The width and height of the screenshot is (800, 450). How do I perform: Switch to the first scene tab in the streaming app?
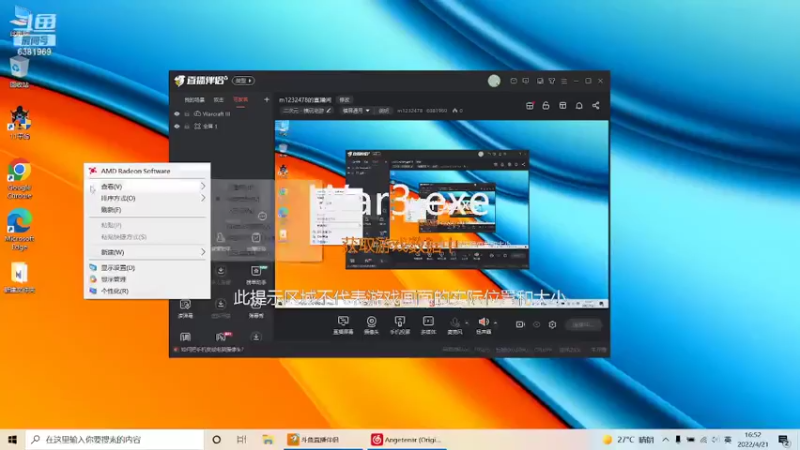click(194, 100)
